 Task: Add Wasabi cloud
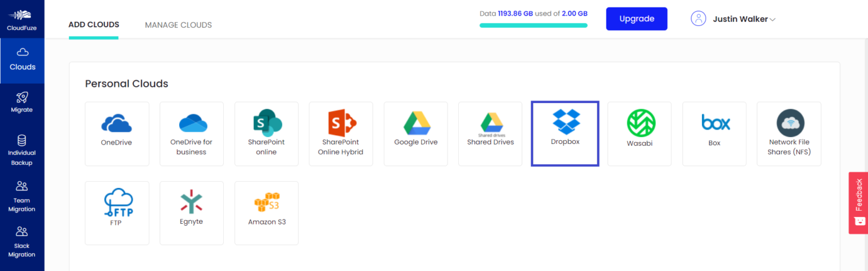point(639,134)
